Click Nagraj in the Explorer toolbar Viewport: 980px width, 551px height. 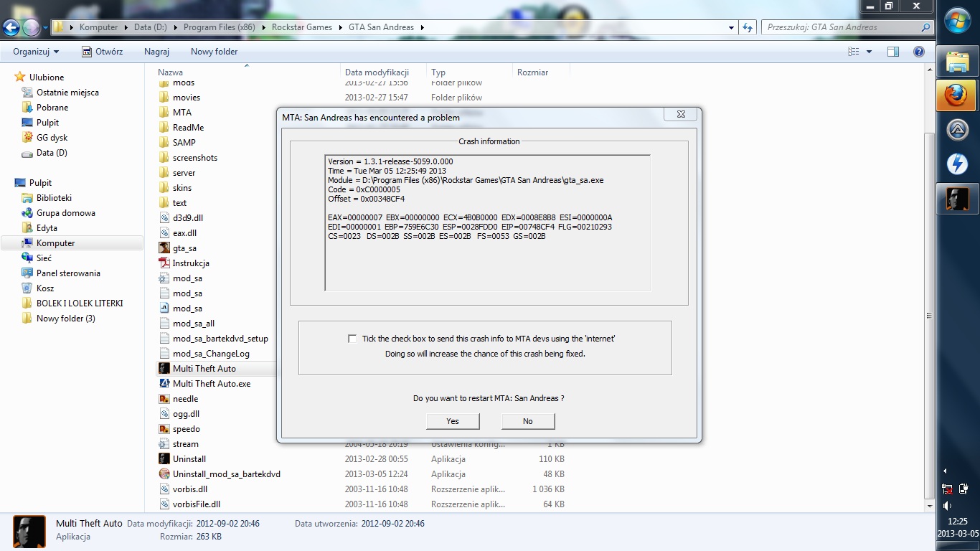tap(156, 52)
